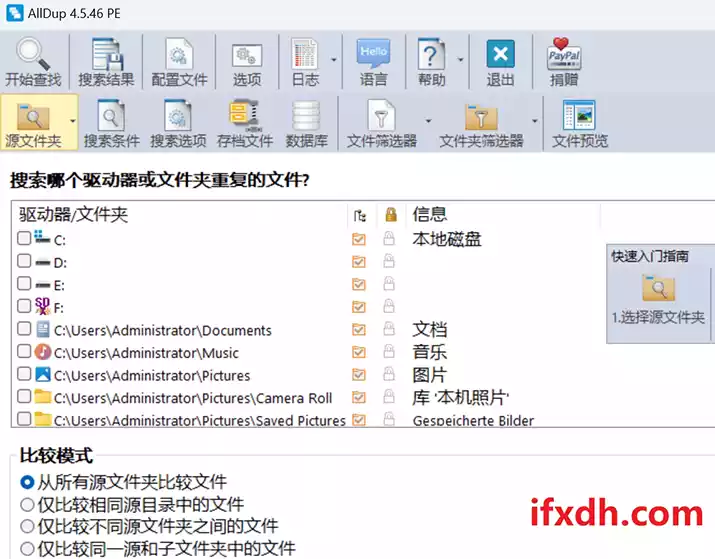Expand the 文件筛选器 dropdown arrow

pos(428,121)
